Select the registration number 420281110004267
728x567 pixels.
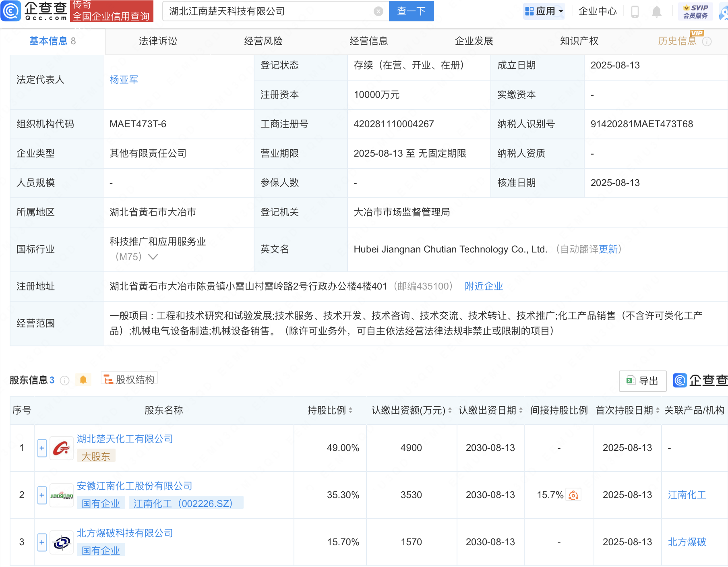point(394,124)
